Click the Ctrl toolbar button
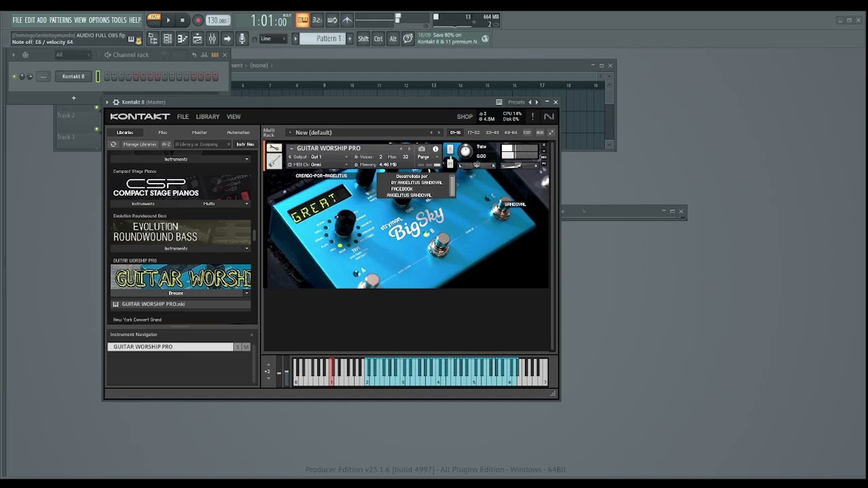 coord(378,39)
